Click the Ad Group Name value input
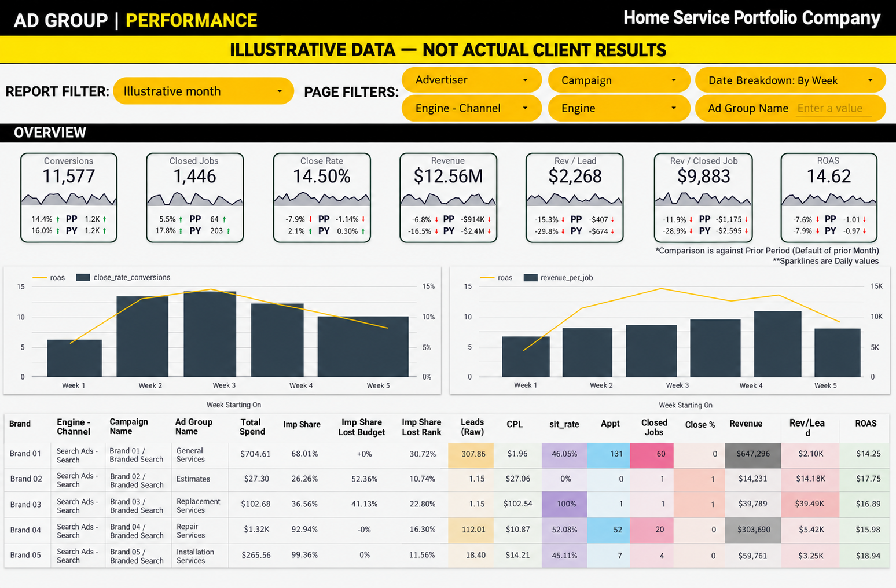The image size is (896, 588). pos(833,108)
